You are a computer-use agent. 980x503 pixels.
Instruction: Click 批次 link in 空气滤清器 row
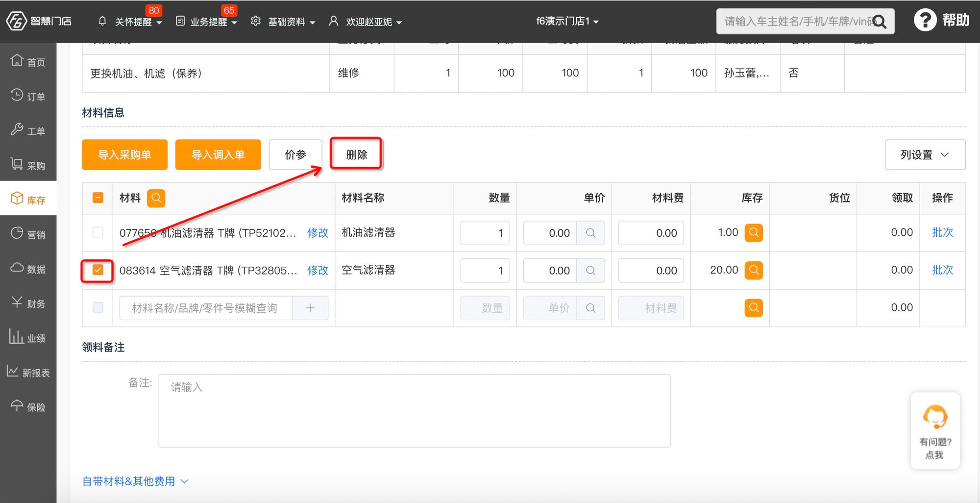coord(942,270)
